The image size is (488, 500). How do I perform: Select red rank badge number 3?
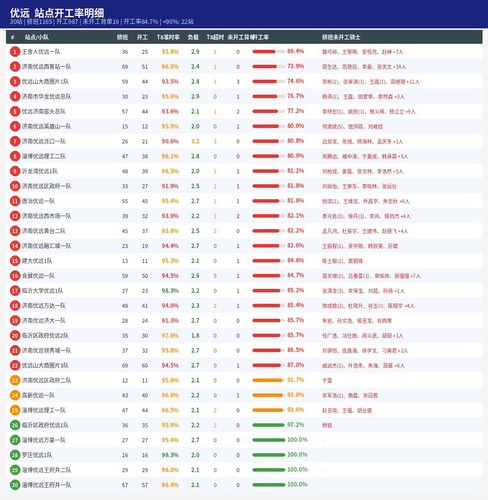coord(15,82)
